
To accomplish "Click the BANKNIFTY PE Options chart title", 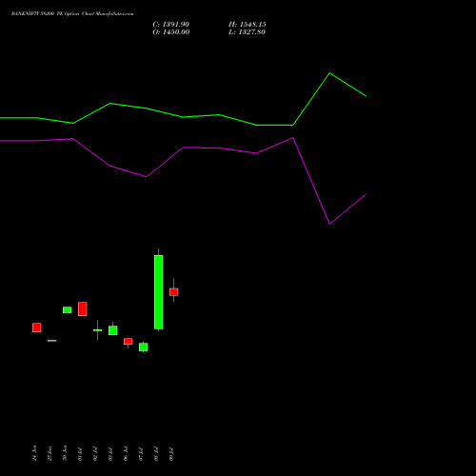I will (72, 13).
